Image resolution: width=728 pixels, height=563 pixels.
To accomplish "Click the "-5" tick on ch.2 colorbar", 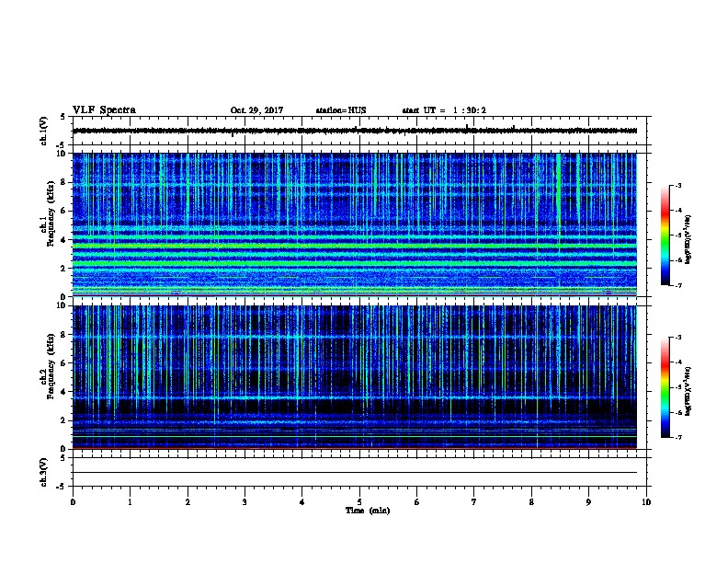I will coord(677,387).
